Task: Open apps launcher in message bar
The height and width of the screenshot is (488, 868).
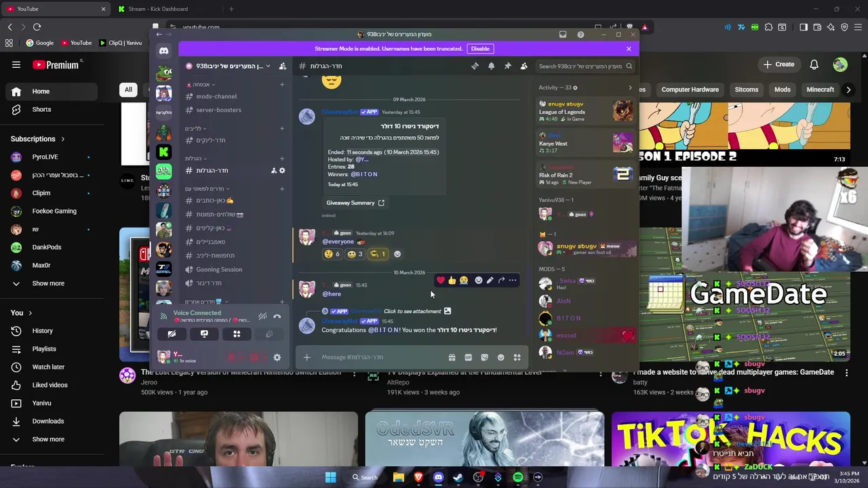Action: click(517, 357)
